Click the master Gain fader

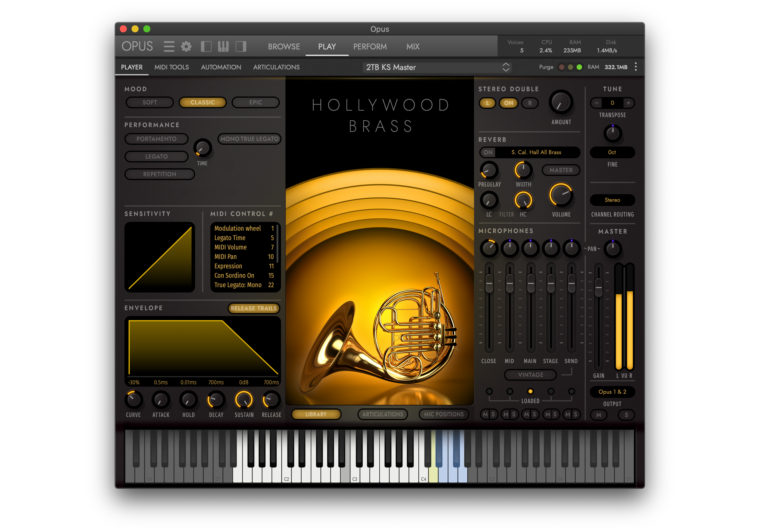coord(598,287)
